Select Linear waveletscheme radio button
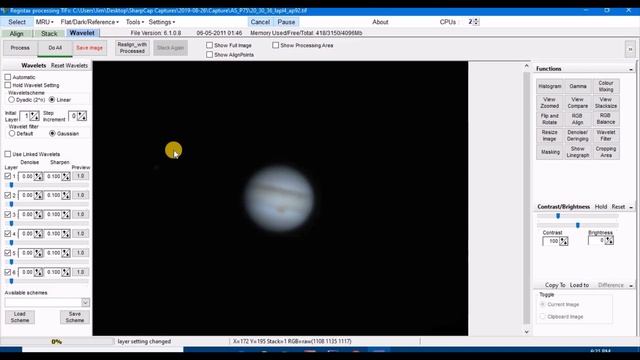 pos(52,100)
